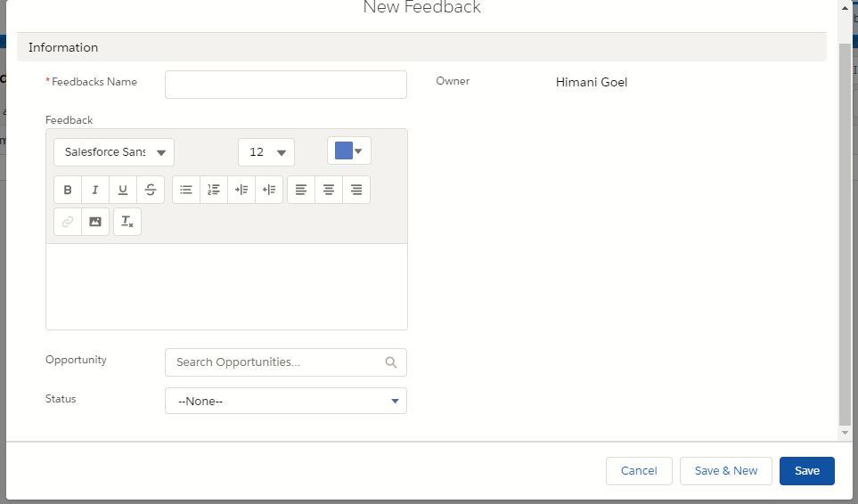Image resolution: width=858 pixels, height=504 pixels.
Task: Align text to the left
Action: (x=301, y=190)
